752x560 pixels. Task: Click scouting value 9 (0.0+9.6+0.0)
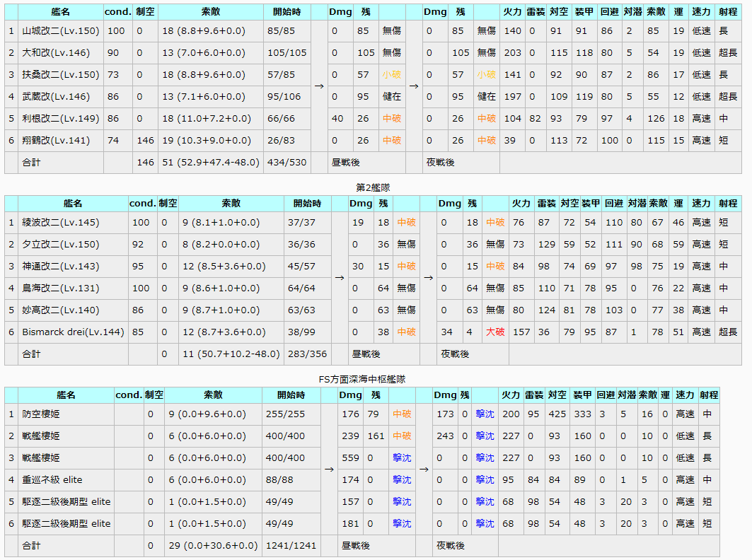click(207, 414)
